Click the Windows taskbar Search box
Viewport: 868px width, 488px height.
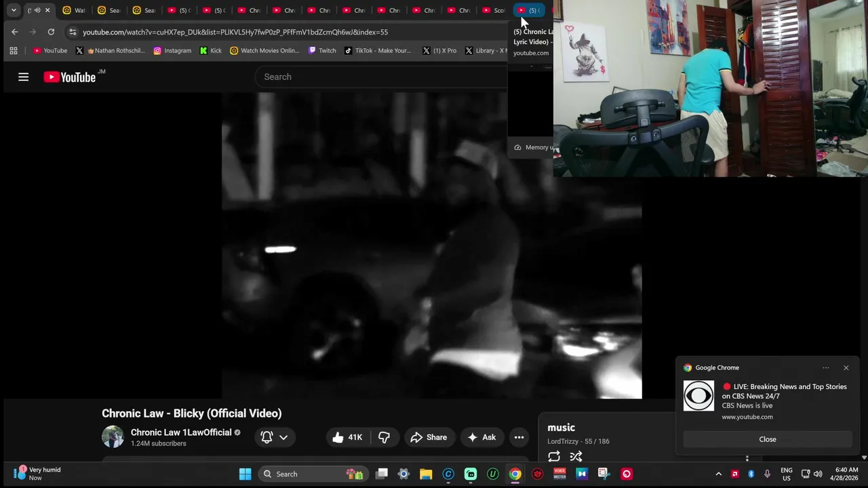(x=312, y=474)
